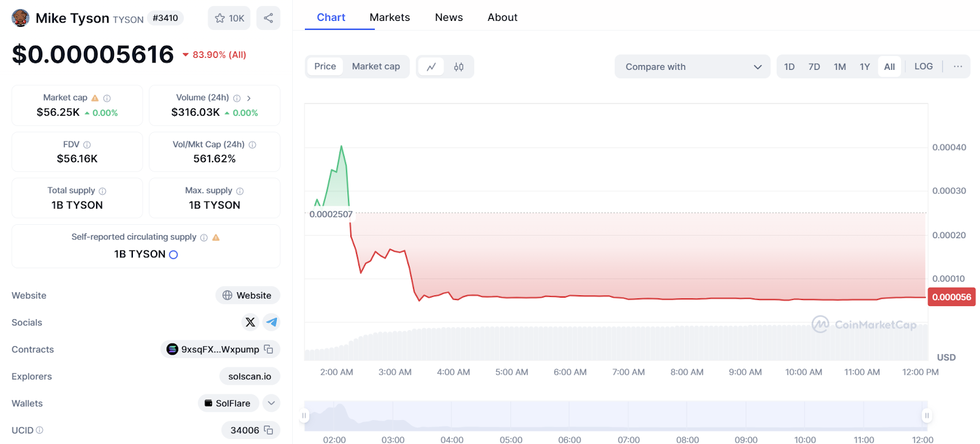This screenshot has width=980, height=444.
Task: Click the $316.03K volume value
Action: (195, 112)
